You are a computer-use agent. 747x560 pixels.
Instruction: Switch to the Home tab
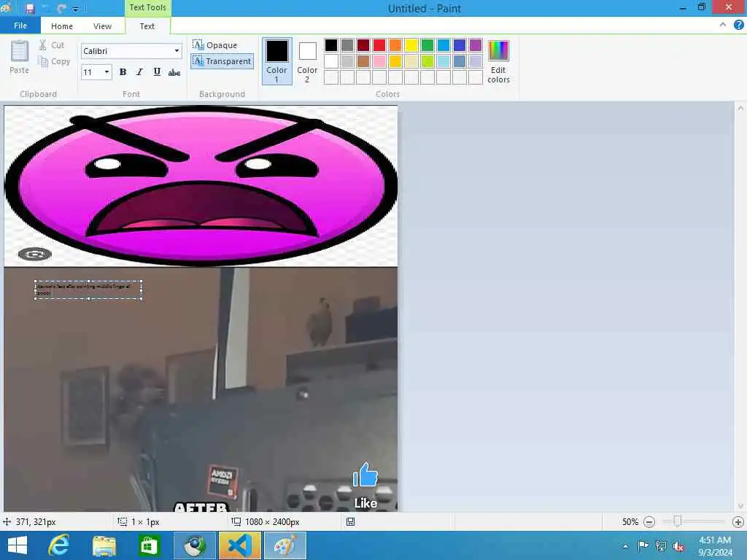pyautogui.click(x=62, y=26)
